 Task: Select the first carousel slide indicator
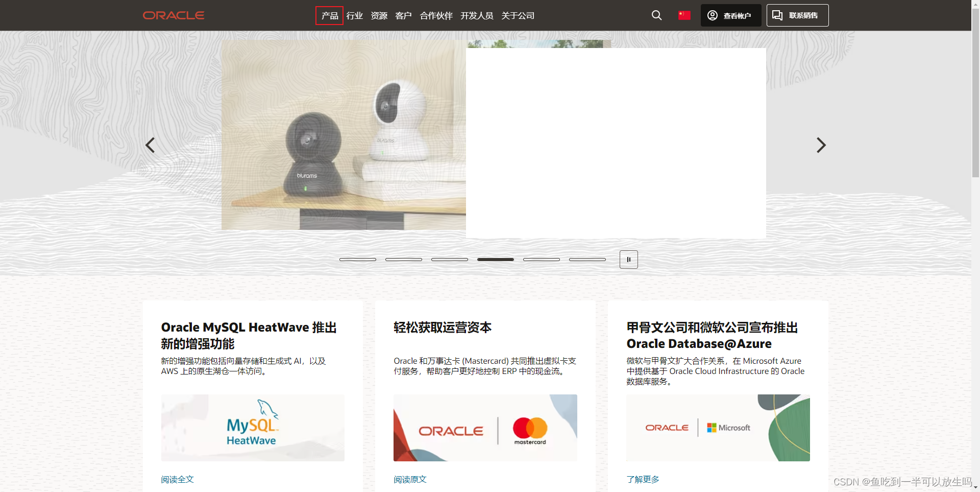click(x=358, y=260)
